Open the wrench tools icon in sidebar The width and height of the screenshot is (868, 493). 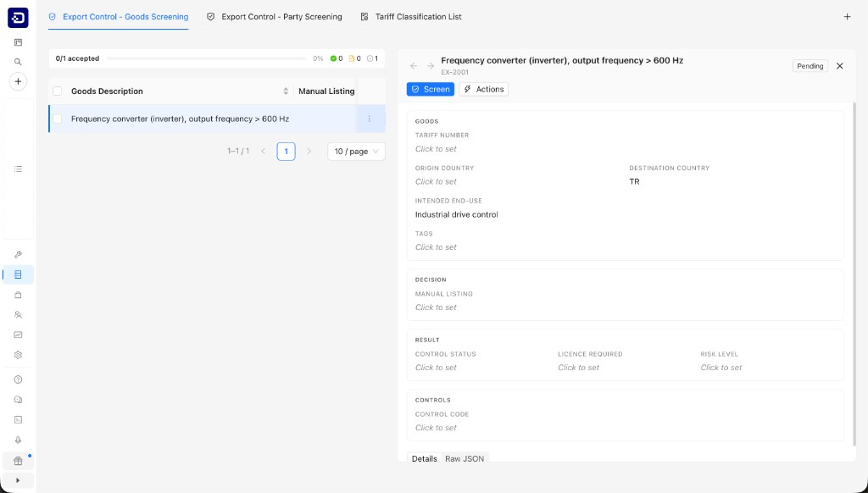pyautogui.click(x=18, y=254)
